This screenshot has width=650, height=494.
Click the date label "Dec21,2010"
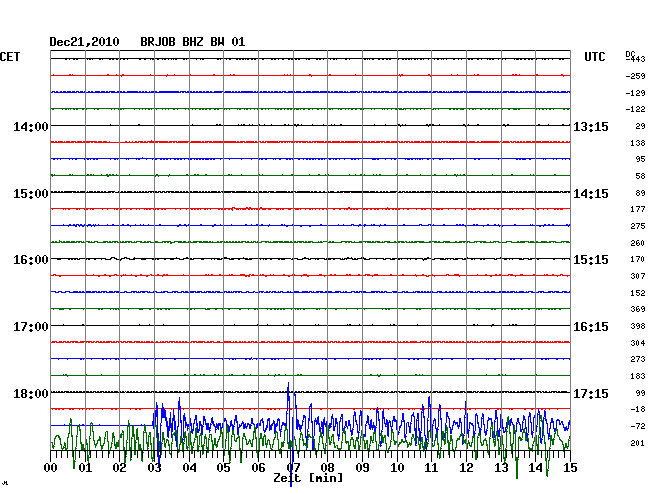pos(84,42)
